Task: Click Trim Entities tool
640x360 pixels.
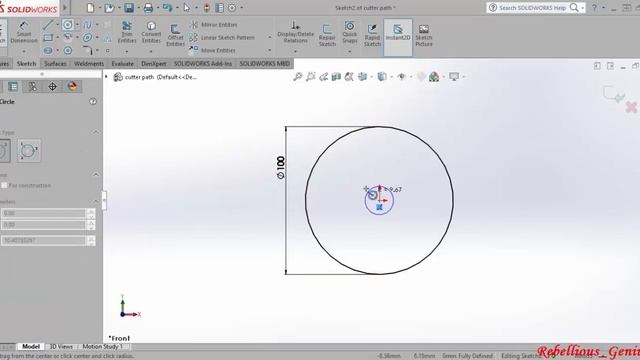Action: [127, 32]
